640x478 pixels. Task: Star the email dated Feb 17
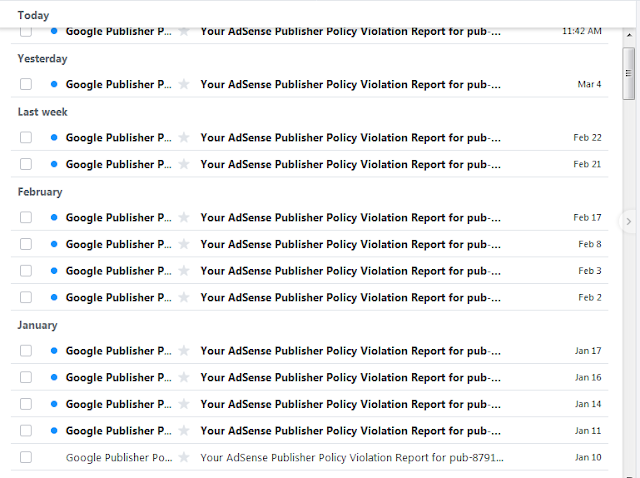click(184, 218)
